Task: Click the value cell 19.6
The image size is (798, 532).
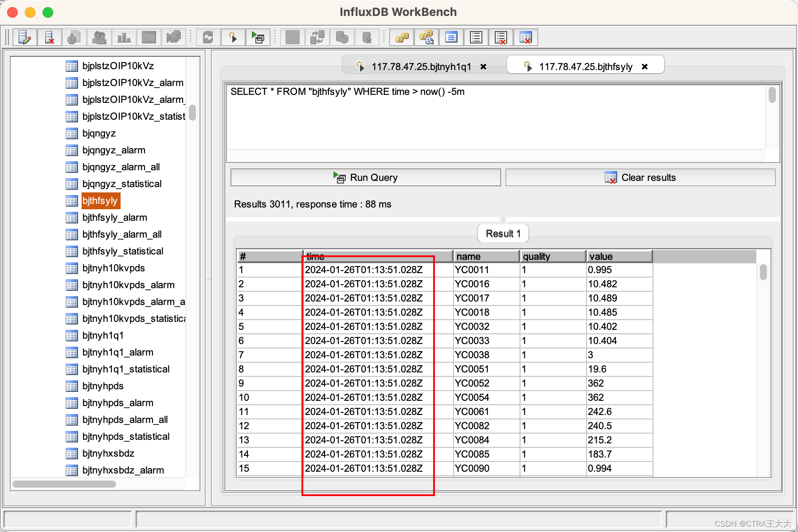Action: tap(619, 369)
